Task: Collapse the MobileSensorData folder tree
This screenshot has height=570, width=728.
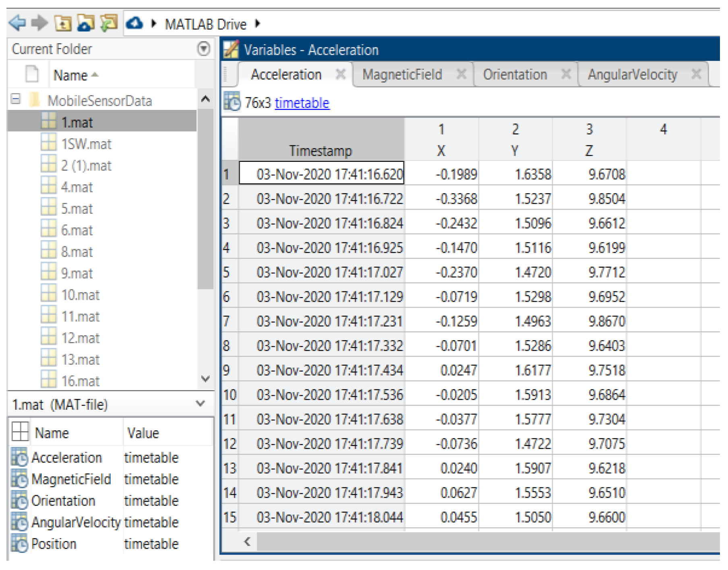Action: 16,99
